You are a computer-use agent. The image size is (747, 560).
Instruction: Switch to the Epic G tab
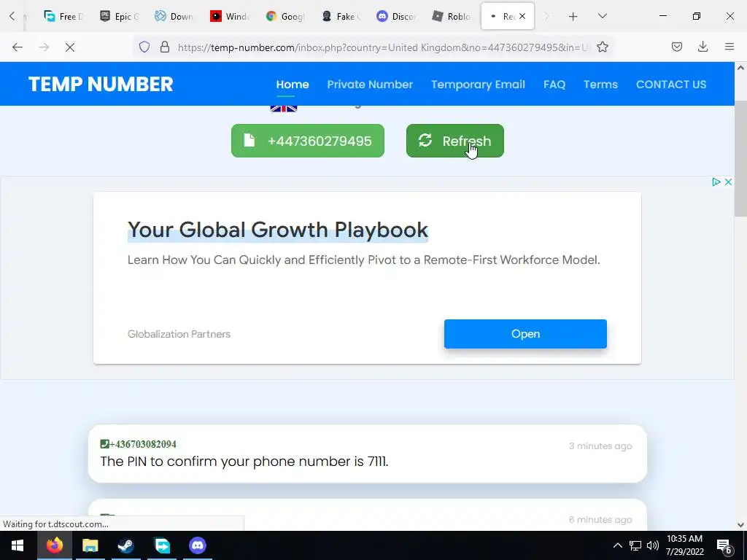119,16
